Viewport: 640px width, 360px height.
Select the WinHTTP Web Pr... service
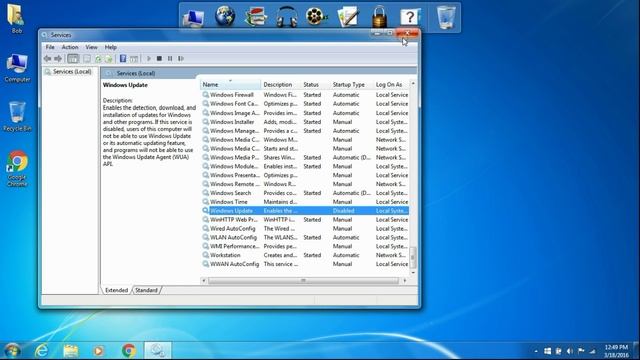point(305,220)
